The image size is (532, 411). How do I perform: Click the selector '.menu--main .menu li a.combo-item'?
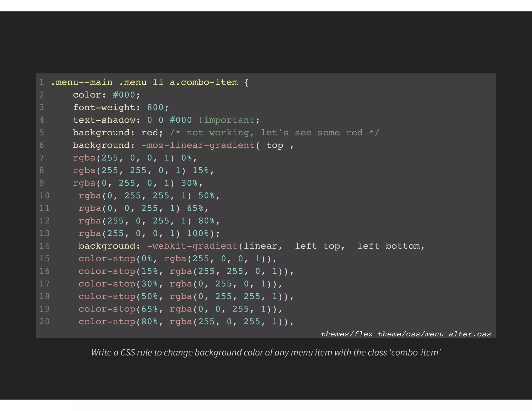144,82
